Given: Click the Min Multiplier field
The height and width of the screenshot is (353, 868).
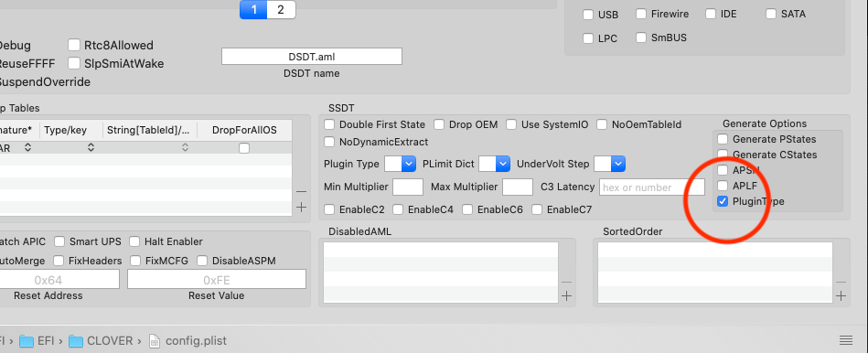Looking at the screenshot, I should point(408,187).
